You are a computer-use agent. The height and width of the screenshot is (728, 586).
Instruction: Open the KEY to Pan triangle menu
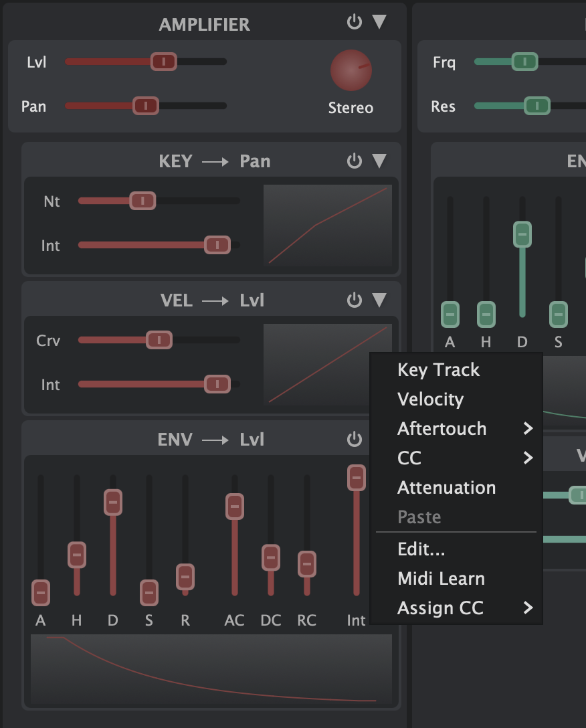point(379,161)
